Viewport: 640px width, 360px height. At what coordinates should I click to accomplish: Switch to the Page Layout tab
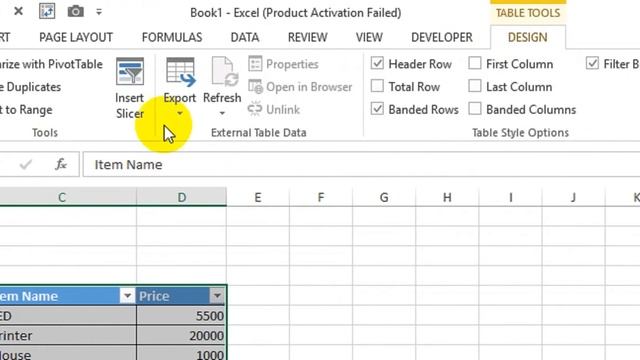point(76,38)
